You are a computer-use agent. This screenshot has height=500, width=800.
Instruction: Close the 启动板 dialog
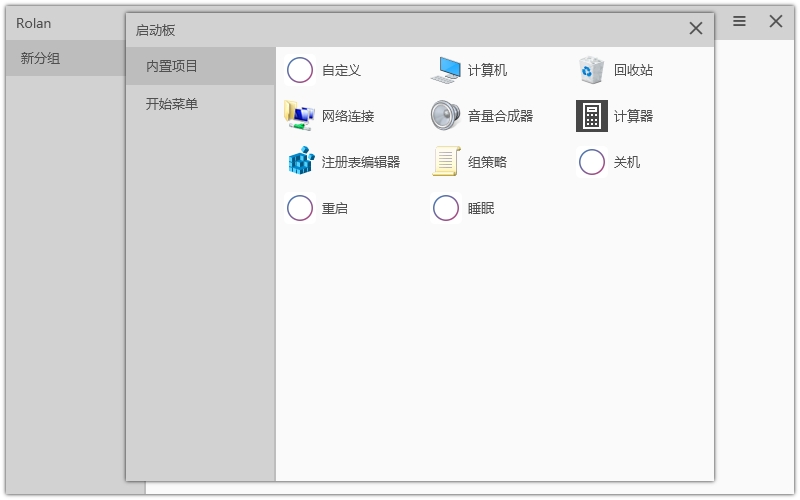pyautogui.click(x=696, y=29)
